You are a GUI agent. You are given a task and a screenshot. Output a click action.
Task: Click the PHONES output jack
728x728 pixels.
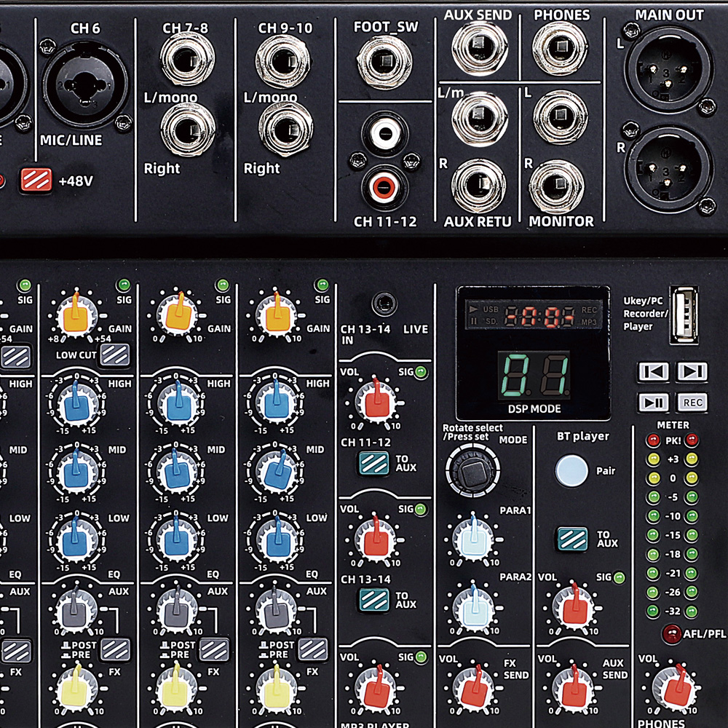[559, 47]
